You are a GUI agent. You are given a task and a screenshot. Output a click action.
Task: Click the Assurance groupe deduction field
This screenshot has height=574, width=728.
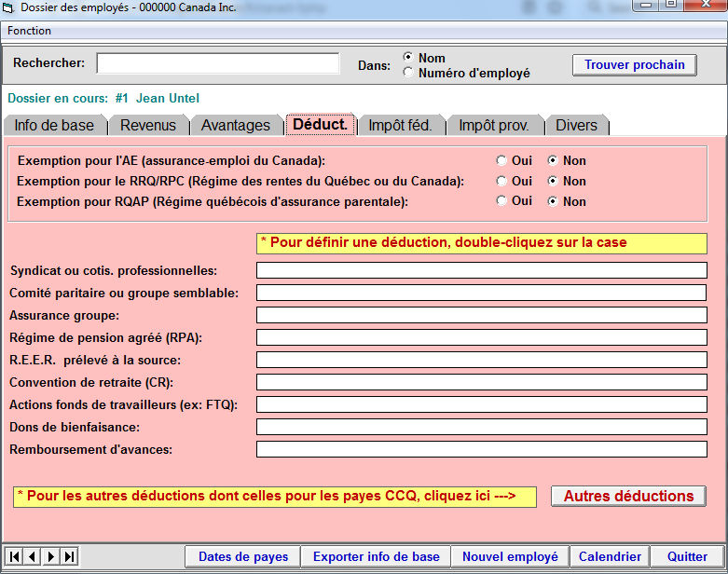click(x=481, y=315)
